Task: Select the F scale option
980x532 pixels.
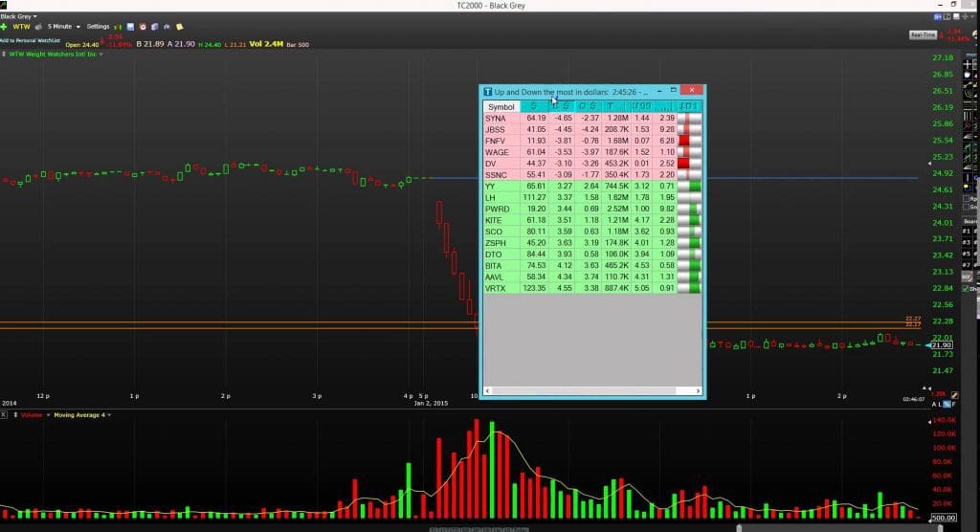Action: (x=954, y=405)
